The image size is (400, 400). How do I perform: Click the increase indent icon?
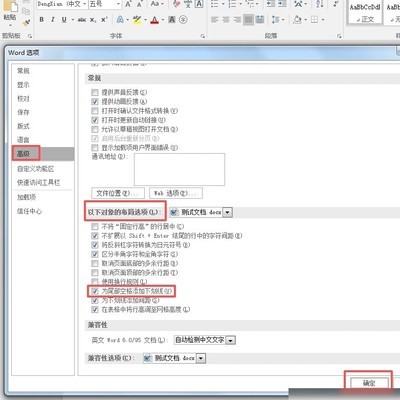pos(282,4)
